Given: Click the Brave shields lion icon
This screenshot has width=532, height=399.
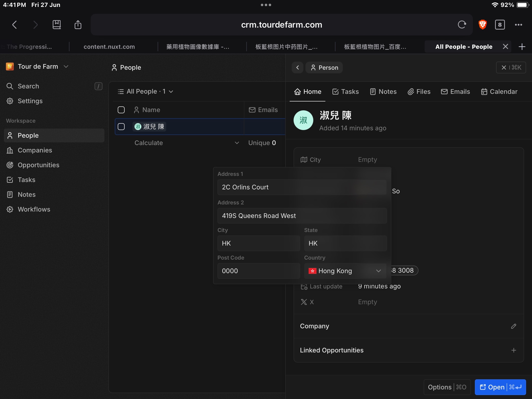Looking at the screenshot, I should pos(482,25).
